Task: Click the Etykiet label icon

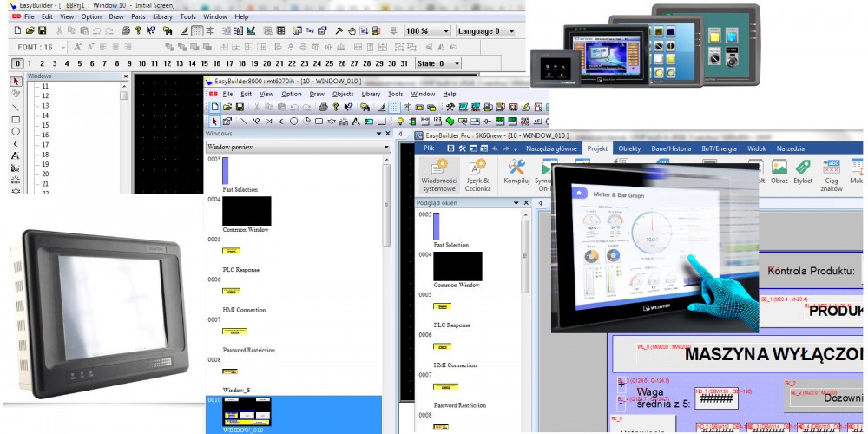Action: [803, 172]
